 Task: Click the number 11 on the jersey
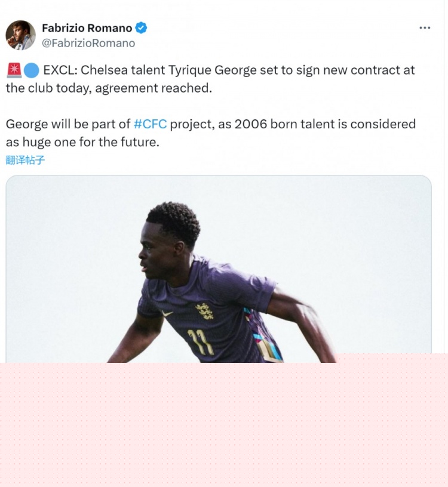point(201,342)
